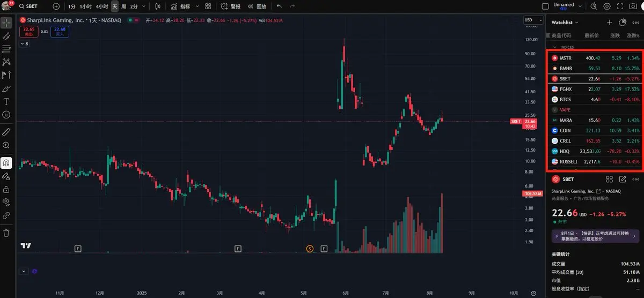Screen dimensions: 644x298
Task: Open the SBET details grid view icon
Action: 609,179
